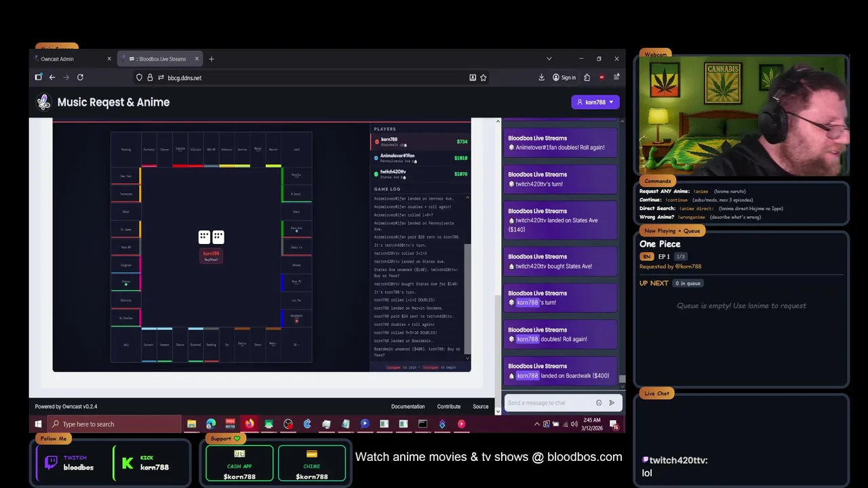Click the One Piece now playing title

coord(660,244)
